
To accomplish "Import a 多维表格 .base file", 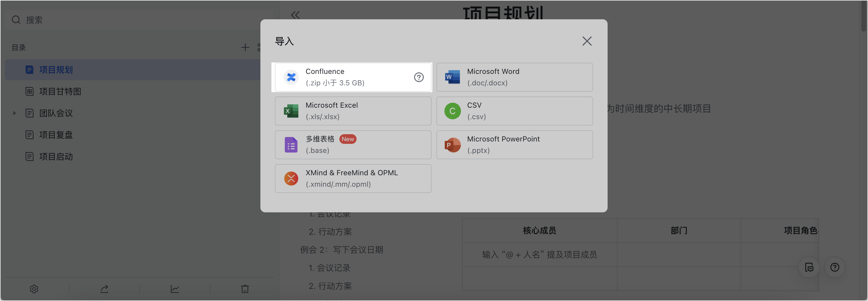I will 353,144.
